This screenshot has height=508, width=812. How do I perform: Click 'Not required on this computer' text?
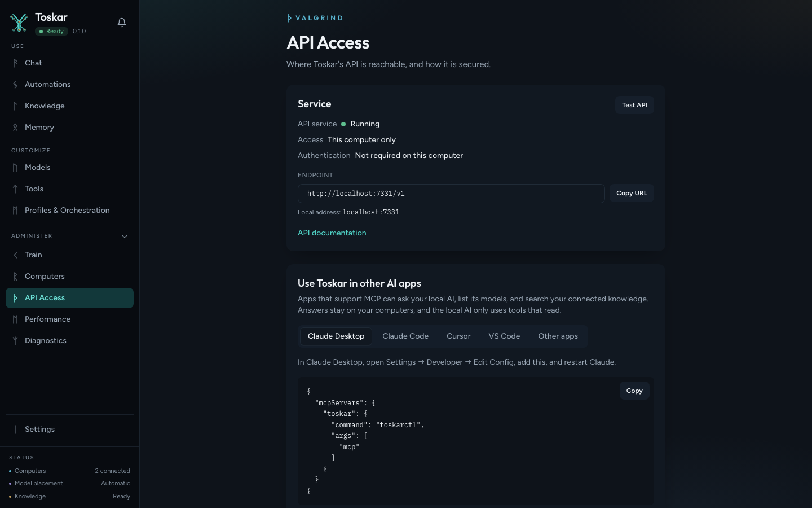click(x=409, y=156)
